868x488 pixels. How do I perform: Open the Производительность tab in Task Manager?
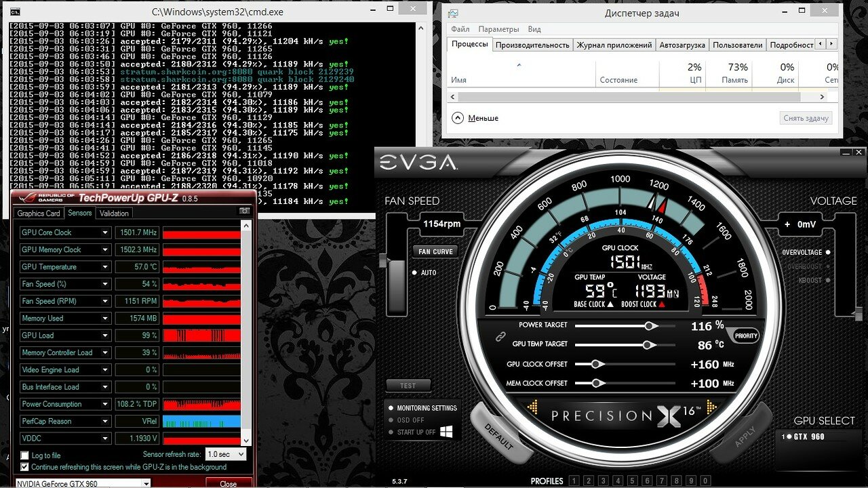tap(532, 45)
